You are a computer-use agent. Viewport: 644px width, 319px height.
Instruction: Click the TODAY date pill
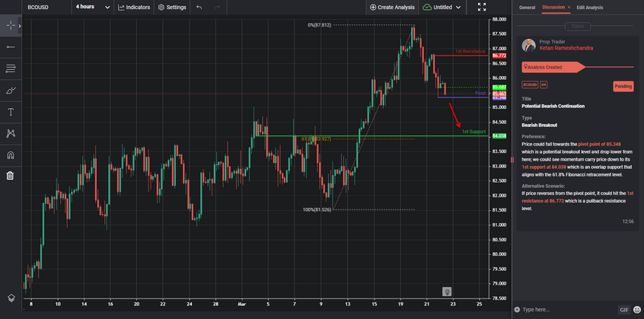click(x=578, y=27)
